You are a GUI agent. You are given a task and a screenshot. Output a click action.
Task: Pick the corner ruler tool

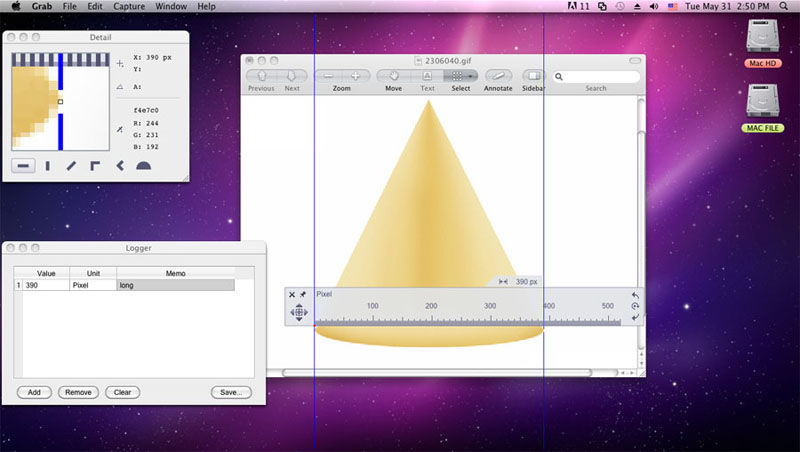click(95, 165)
